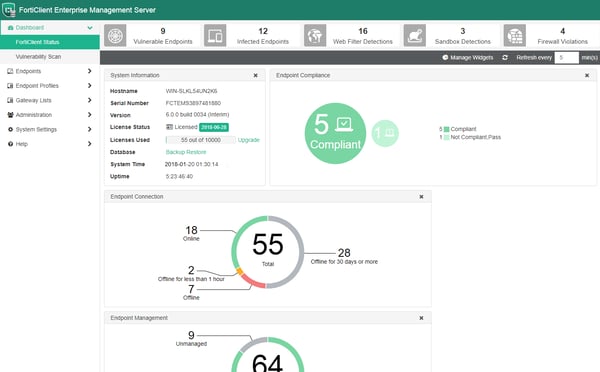This screenshot has width=600, height=372.
Task: Expand the Help menu arrow
Action: (90, 144)
